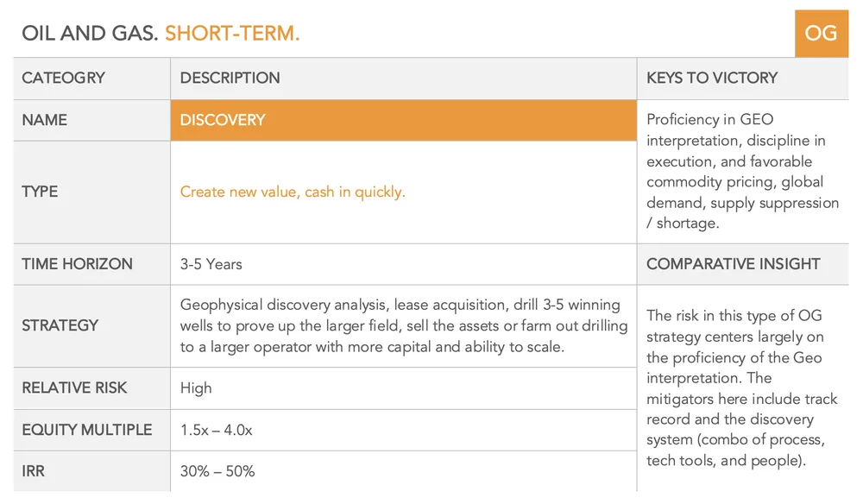Image resolution: width=863 pixels, height=504 pixels.
Task: Click the NAME row label
Action: pyautogui.click(x=45, y=120)
